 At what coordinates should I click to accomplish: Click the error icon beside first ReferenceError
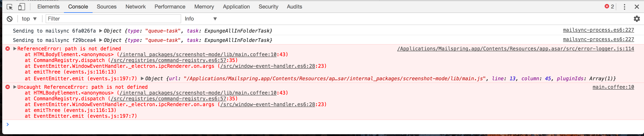pos(7,49)
